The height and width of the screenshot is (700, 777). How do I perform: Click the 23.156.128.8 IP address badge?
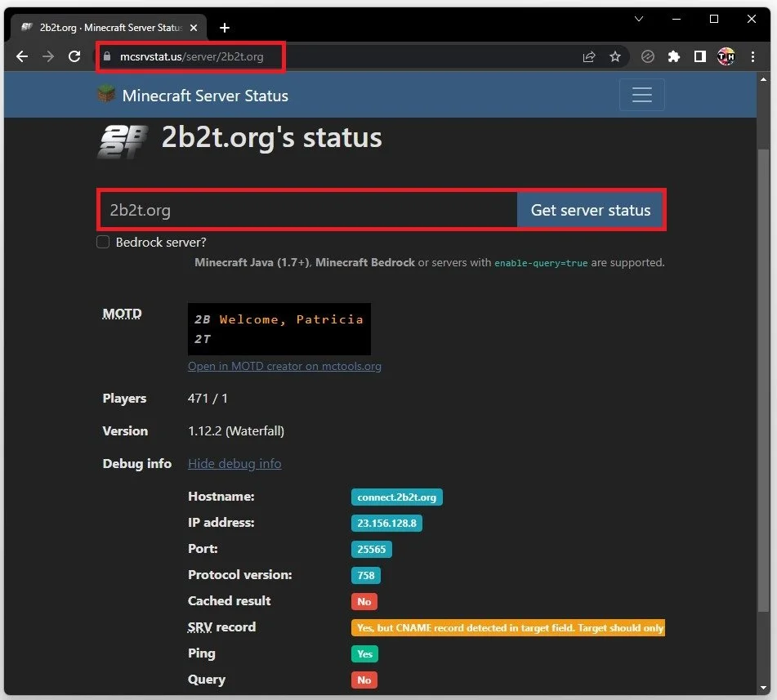[386, 523]
